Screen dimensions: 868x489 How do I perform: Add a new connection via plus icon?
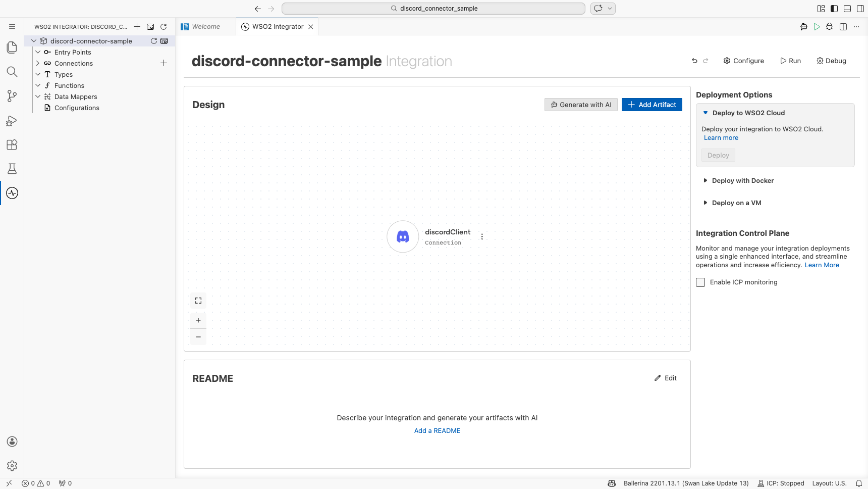[164, 63]
